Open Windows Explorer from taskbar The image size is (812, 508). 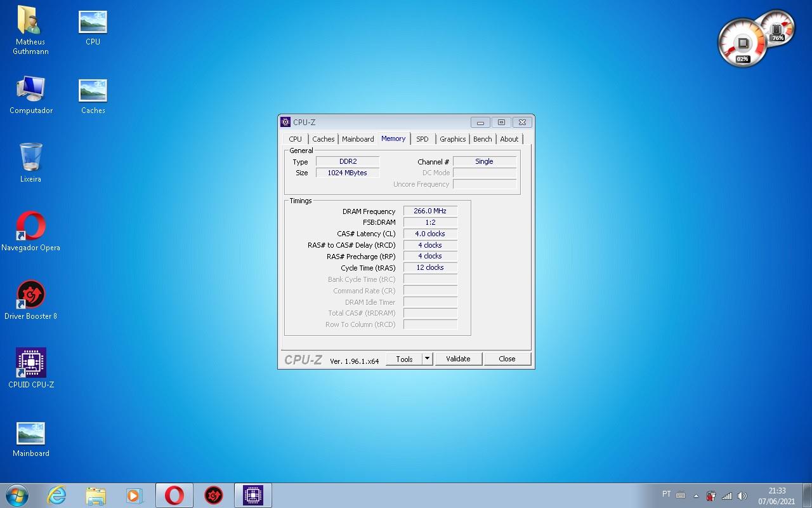(96, 495)
